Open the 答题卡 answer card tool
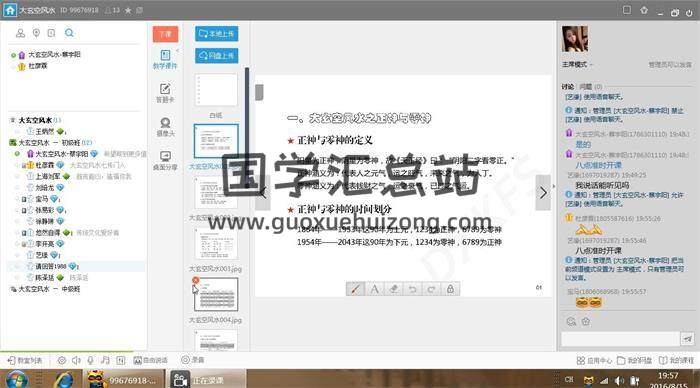Viewport: 700px width, 388px height. coord(165,93)
